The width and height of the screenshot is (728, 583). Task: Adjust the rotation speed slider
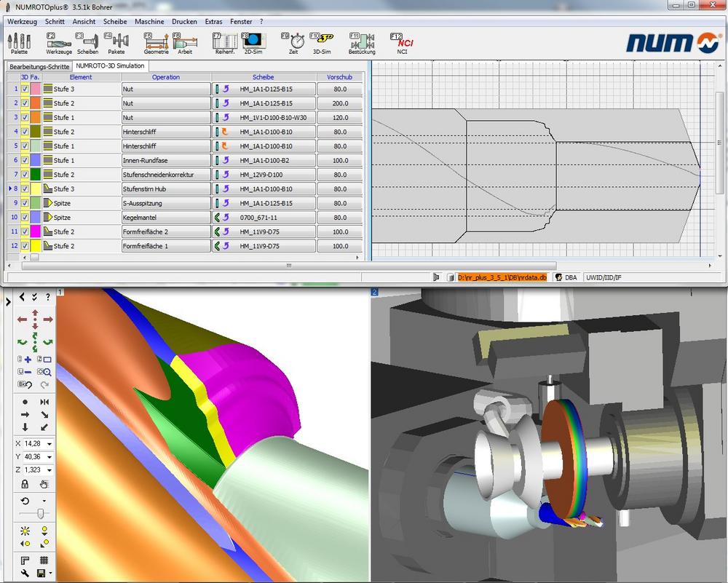pos(40,513)
